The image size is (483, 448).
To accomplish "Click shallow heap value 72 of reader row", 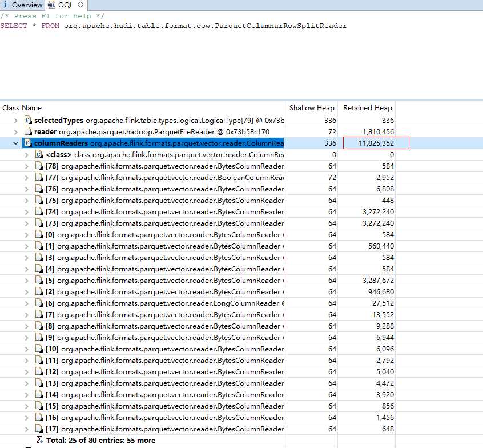I will click(x=332, y=132).
